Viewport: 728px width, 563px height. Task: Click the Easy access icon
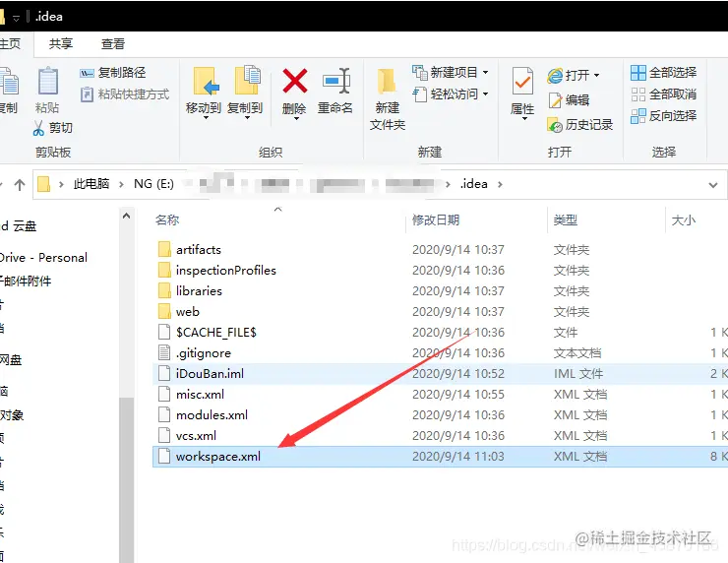click(x=420, y=94)
